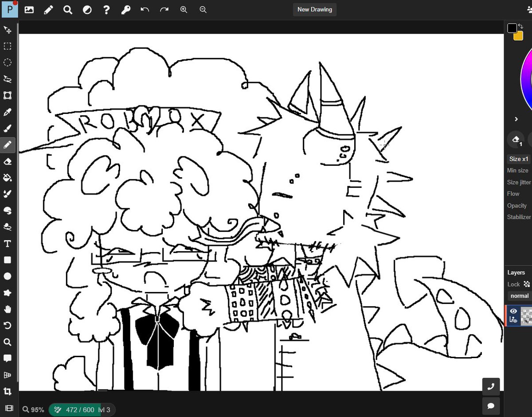This screenshot has width=532, height=417.
Task: Select the layer thumbnail in Layers panel
Action: coord(526,316)
